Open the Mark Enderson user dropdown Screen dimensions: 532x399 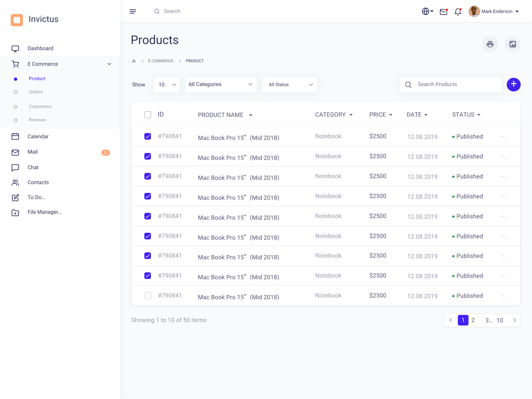click(517, 11)
